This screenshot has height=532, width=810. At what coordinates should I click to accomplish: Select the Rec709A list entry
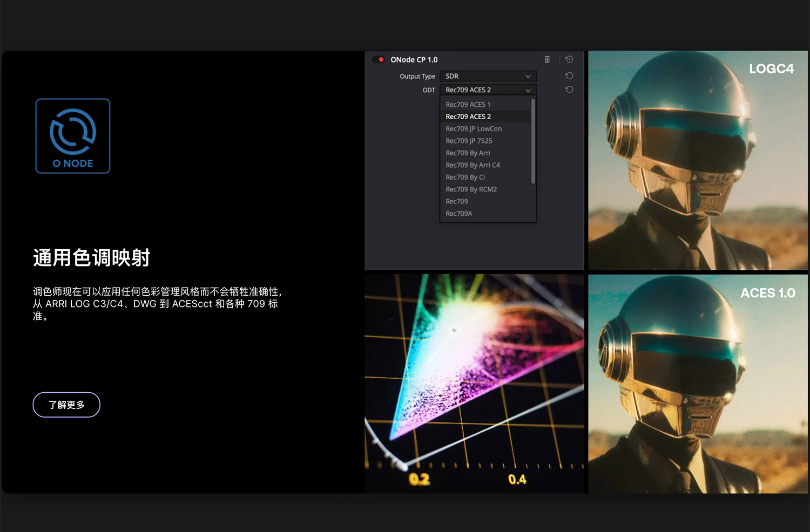458,213
